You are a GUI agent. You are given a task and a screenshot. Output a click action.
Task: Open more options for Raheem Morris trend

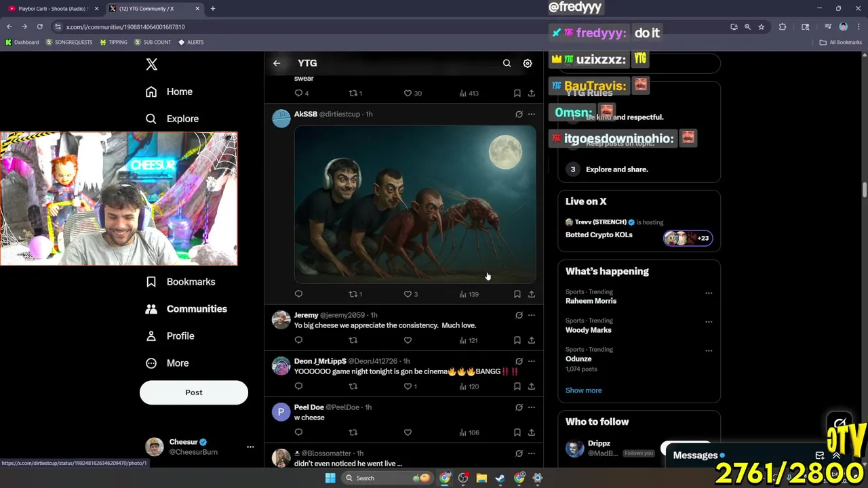(x=709, y=293)
